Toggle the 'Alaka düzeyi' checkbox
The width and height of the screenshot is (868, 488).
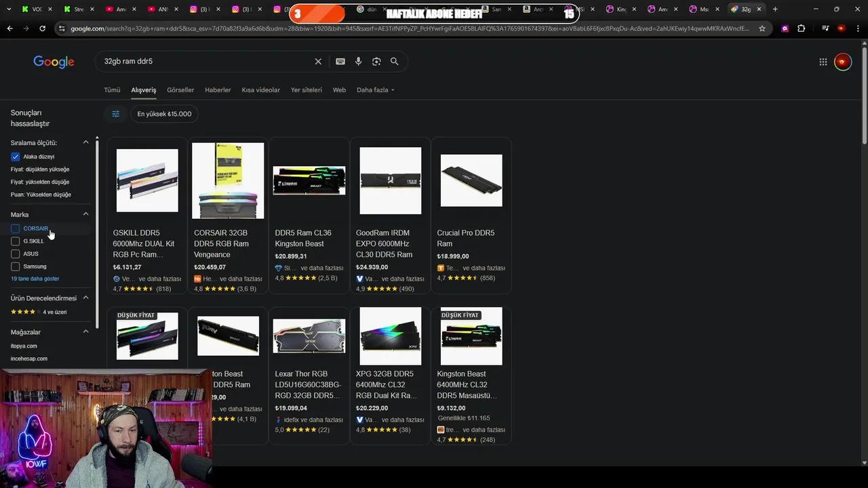(15, 157)
